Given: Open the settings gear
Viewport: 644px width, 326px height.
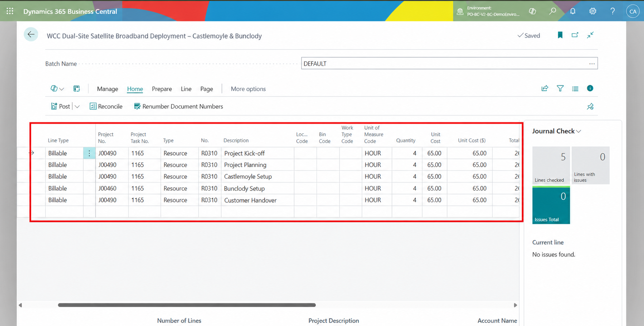Looking at the screenshot, I should (593, 11).
